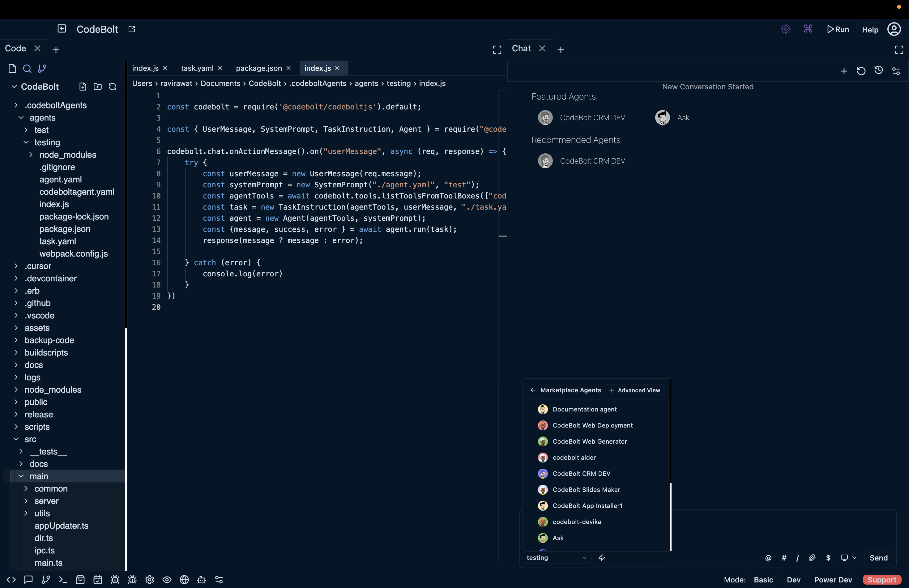Click the open-in-new-window icon beside CodeBolt title

(132, 29)
